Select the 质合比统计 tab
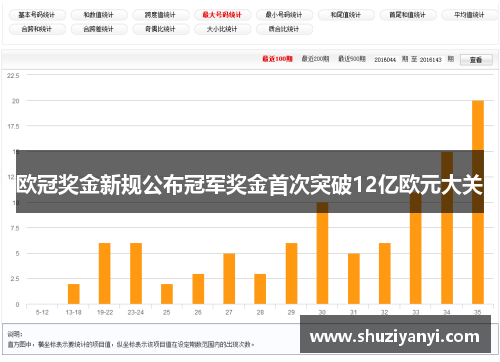Viewport: 500px width, 362px height. [284, 29]
